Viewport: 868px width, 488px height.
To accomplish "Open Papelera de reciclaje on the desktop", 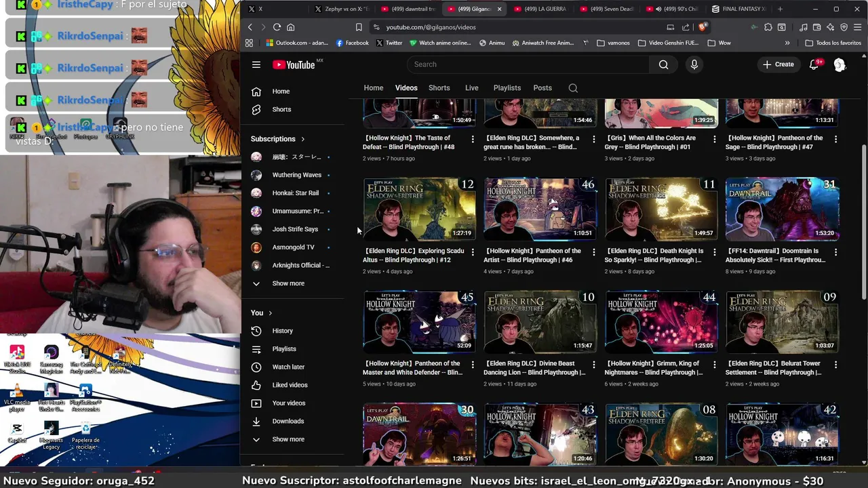I will coord(86,436).
